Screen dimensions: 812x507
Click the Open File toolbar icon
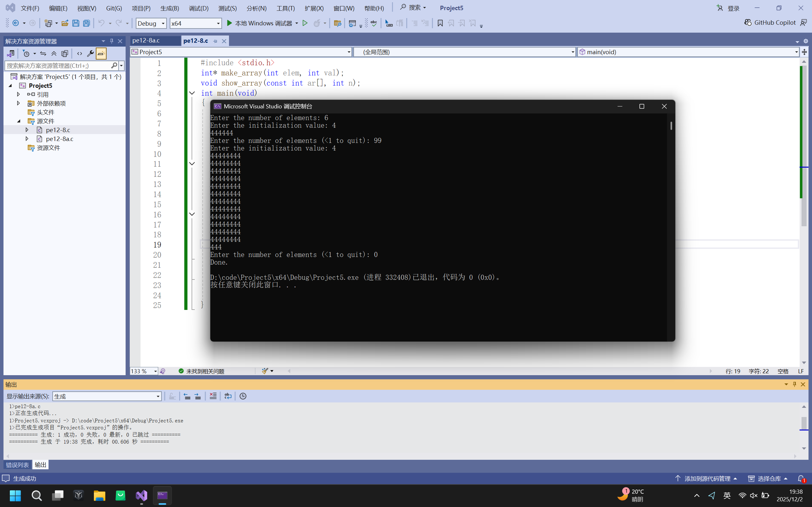pyautogui.click(x=65, y=23)
